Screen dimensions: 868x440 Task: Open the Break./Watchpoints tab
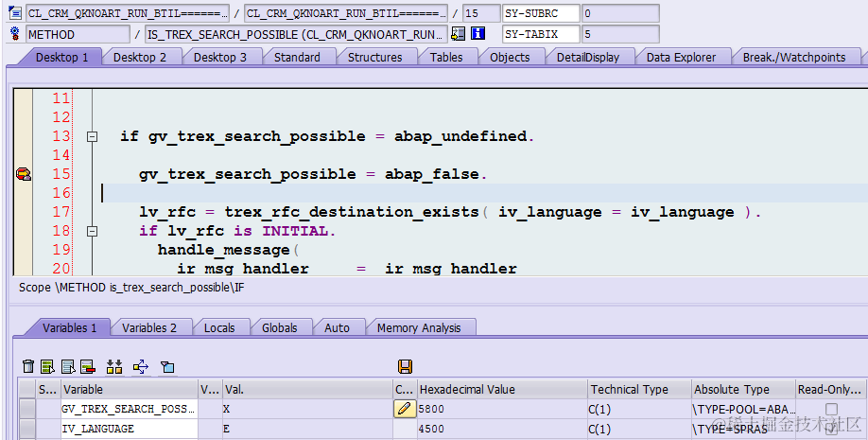coord(794,57)
